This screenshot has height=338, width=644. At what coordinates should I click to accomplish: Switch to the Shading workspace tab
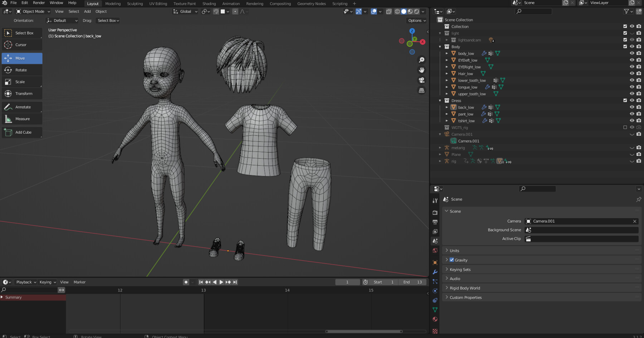click(x=209, y=4)
